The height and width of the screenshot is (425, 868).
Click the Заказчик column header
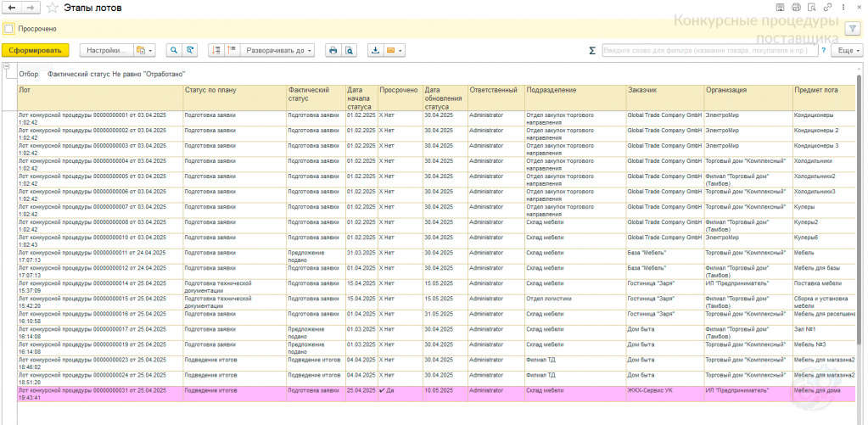click(665, 98)
